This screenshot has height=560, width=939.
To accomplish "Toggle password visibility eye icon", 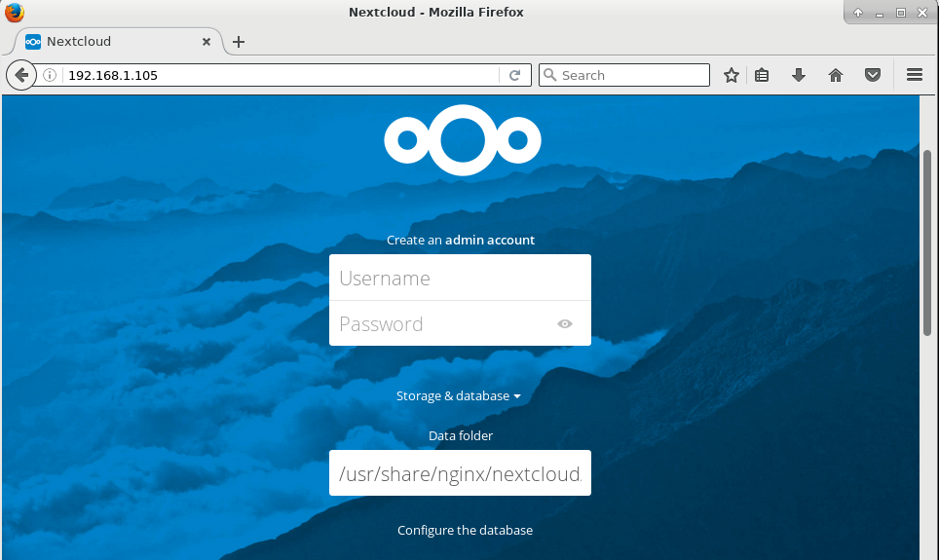I will (565, 324).
